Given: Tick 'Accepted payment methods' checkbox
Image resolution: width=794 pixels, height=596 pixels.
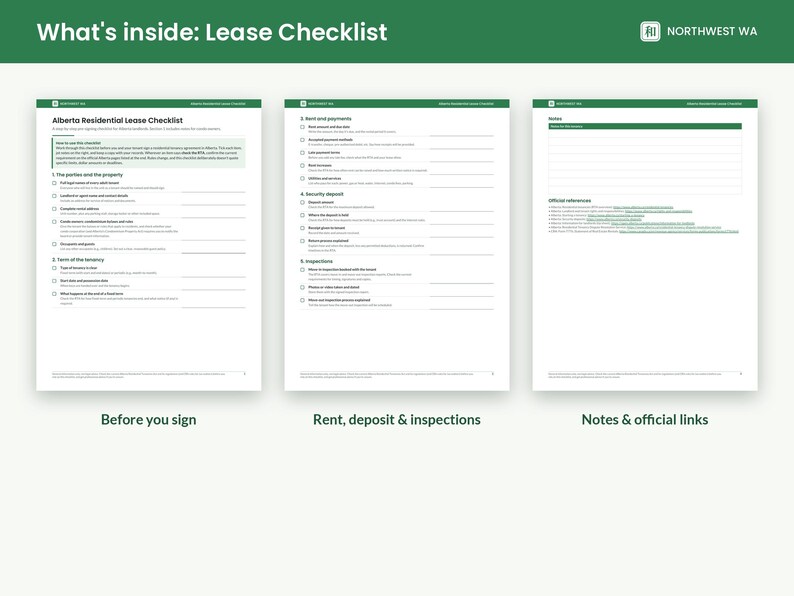Looking at the screenshot, I should click(302, 140).
